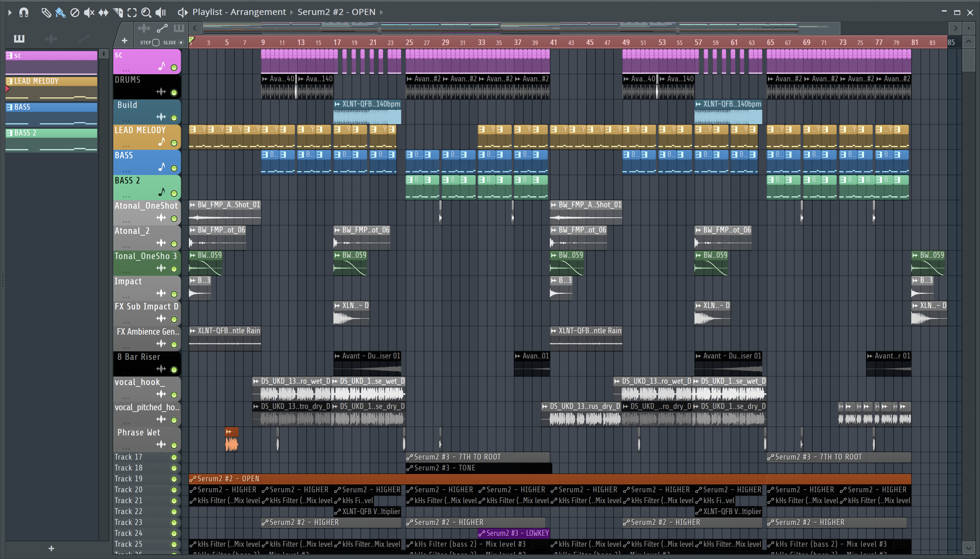
Task: Focus pattern clips in playlist header
Action: 179,28
